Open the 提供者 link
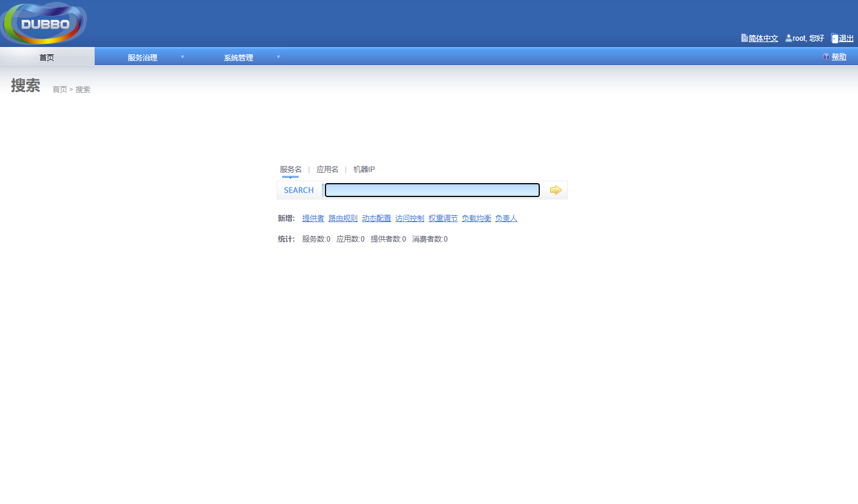 coord(313,218)
